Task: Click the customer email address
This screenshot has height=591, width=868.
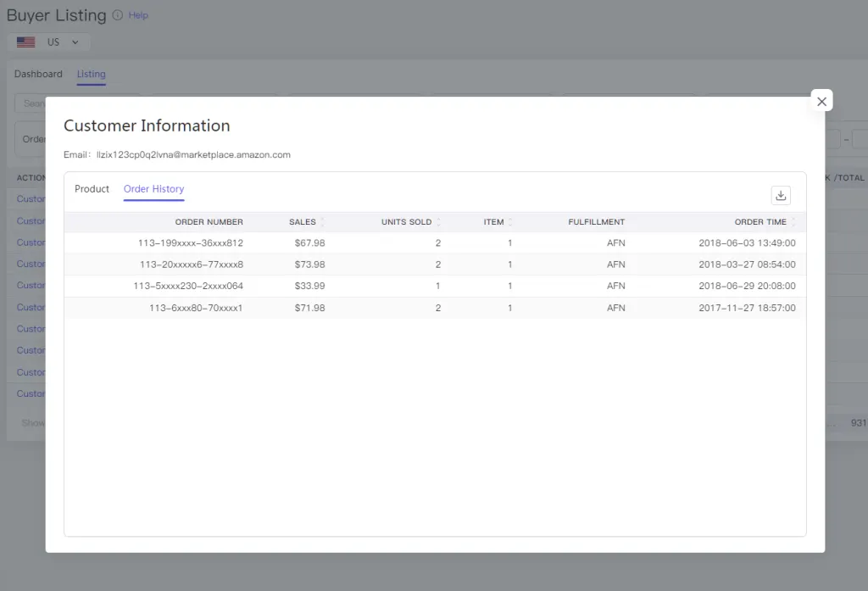Action: (x=193, y=155)
